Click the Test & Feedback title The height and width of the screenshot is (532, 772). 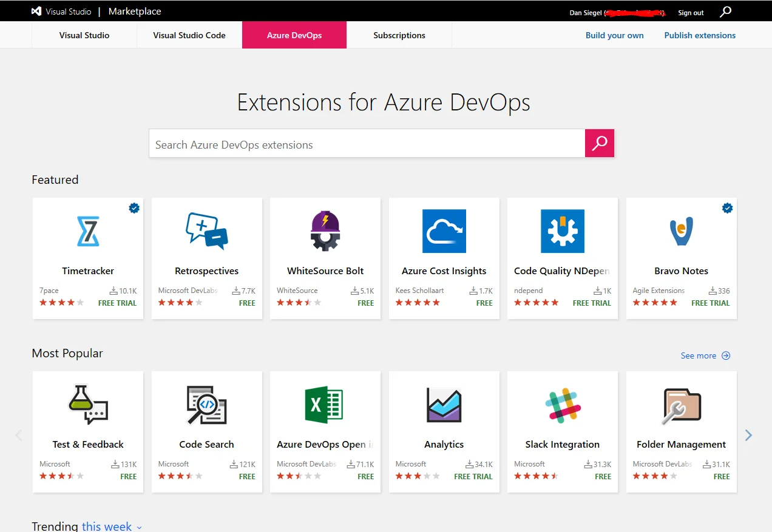tap(88, 444)
